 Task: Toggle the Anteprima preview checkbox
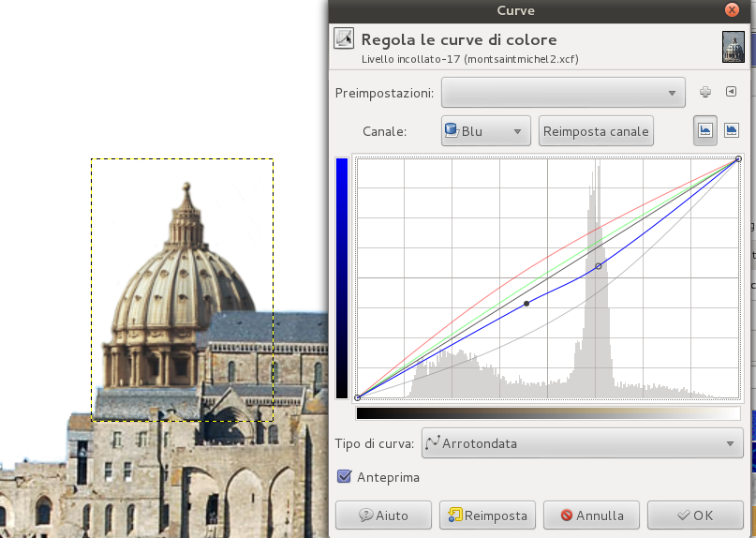(x=344, y=477)
